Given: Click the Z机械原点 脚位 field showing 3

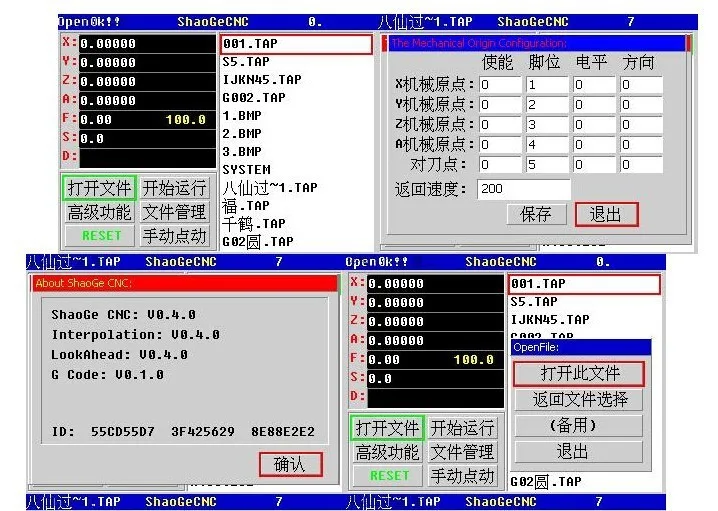Looking at the screenshot, I should click(547, 125).
